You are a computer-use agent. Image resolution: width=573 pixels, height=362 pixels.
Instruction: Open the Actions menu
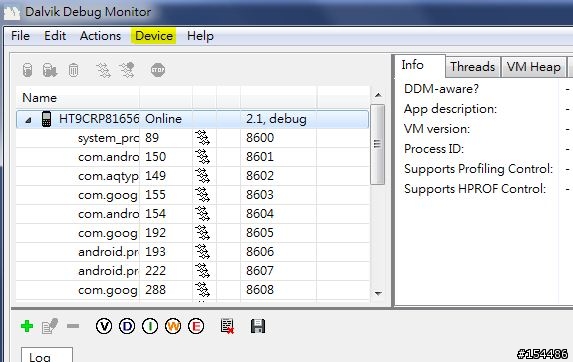point(100,36)
